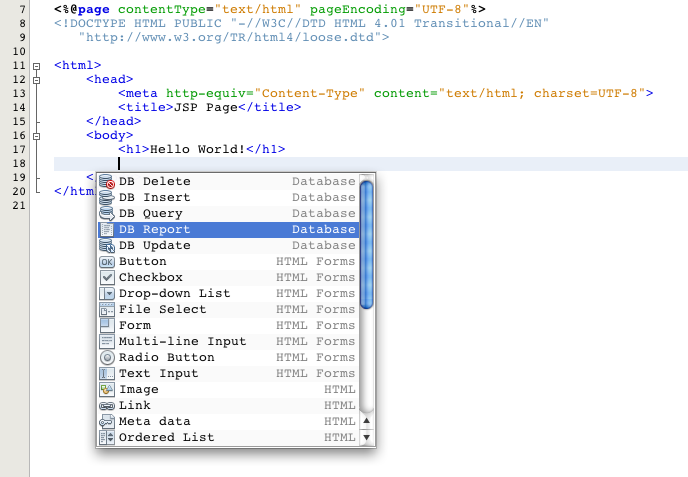Insert Multi-line Input from the popup

[x=182, y=342]
